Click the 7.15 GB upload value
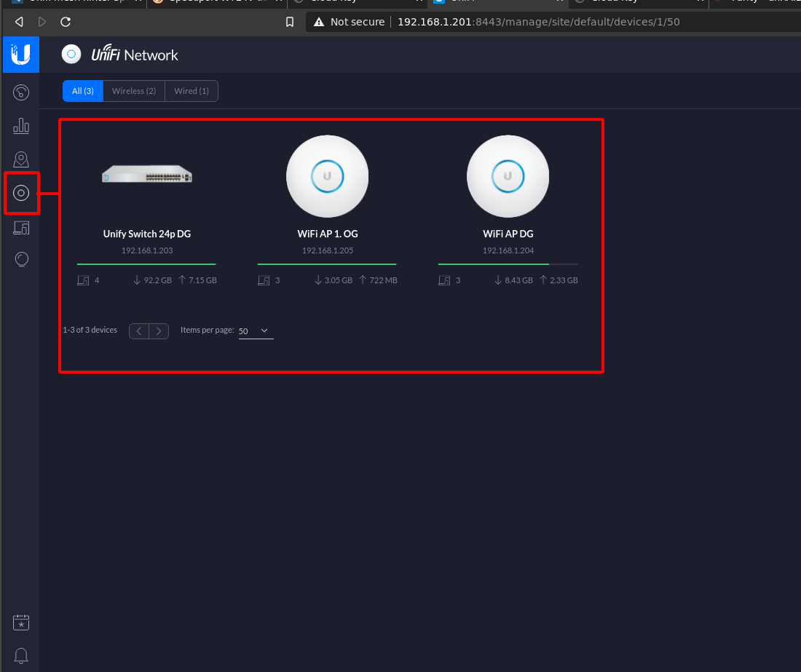 203,280
